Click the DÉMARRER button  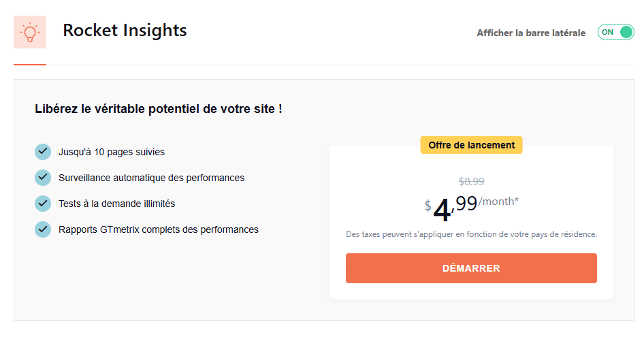tap(471, 268)
